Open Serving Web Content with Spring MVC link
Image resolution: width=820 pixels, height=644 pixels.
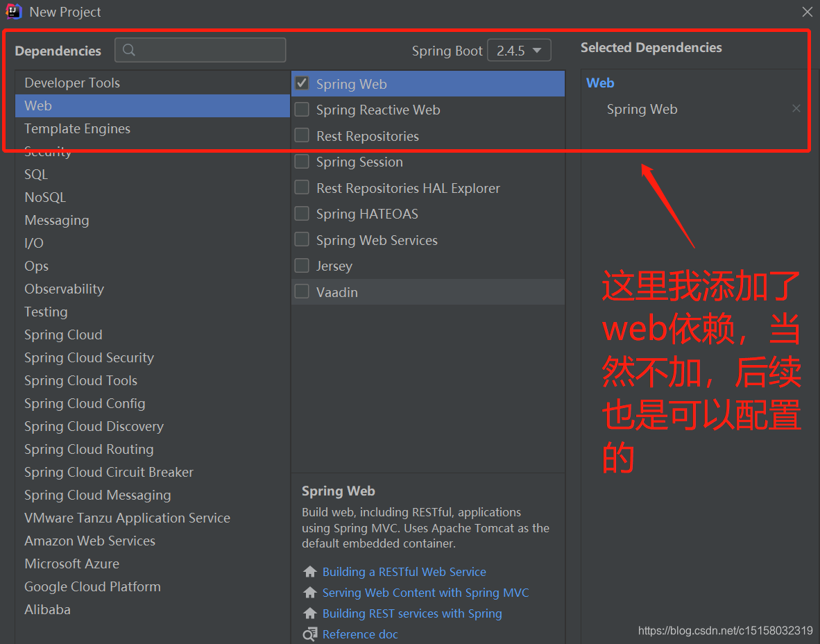coord(426,593)
